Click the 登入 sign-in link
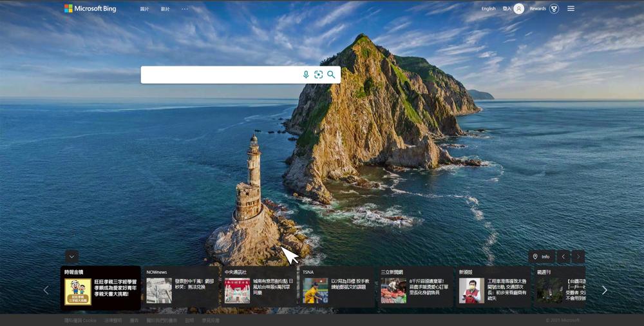 click(507, 9)
